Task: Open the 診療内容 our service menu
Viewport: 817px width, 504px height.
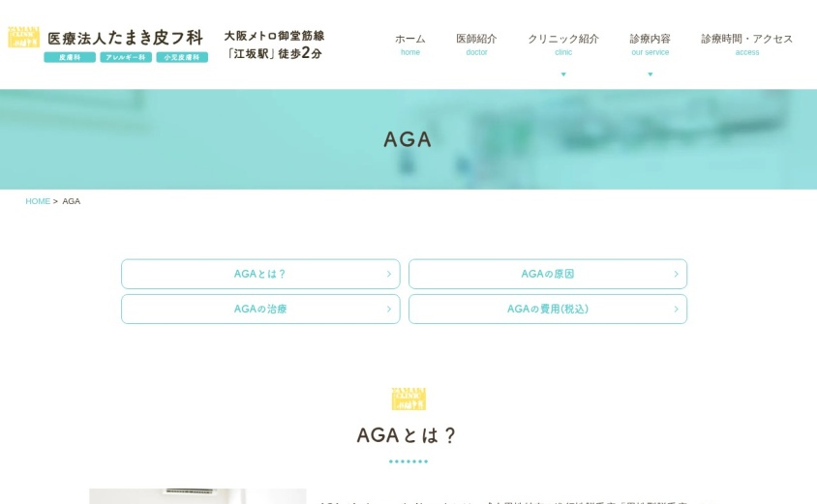Action: click(x=650, y=44)
